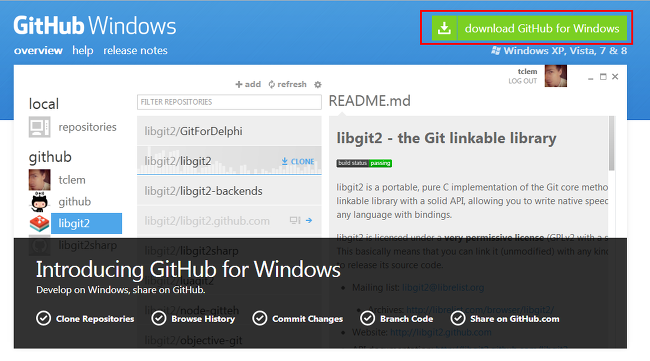Click the README scrollbar thumb
This screenshot has width=650, height=361.
click(x=611, y=143)
